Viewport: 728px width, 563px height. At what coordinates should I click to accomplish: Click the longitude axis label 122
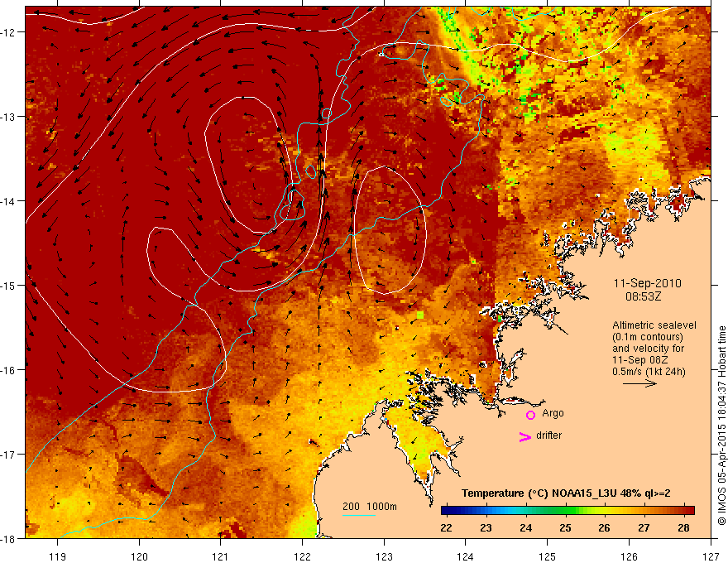pyautogui.click(x=302, y=556)
